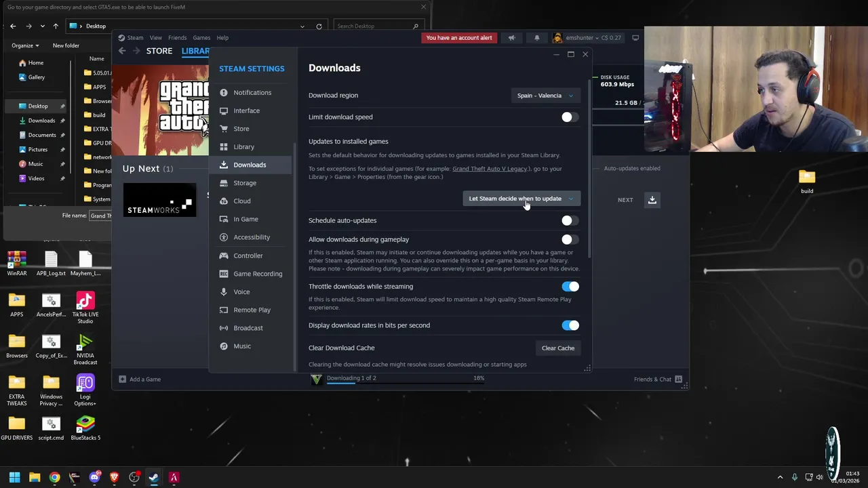Toggle Limit download speed switch
The height and width of the screenshot is (488, 868).
[570, 117]
